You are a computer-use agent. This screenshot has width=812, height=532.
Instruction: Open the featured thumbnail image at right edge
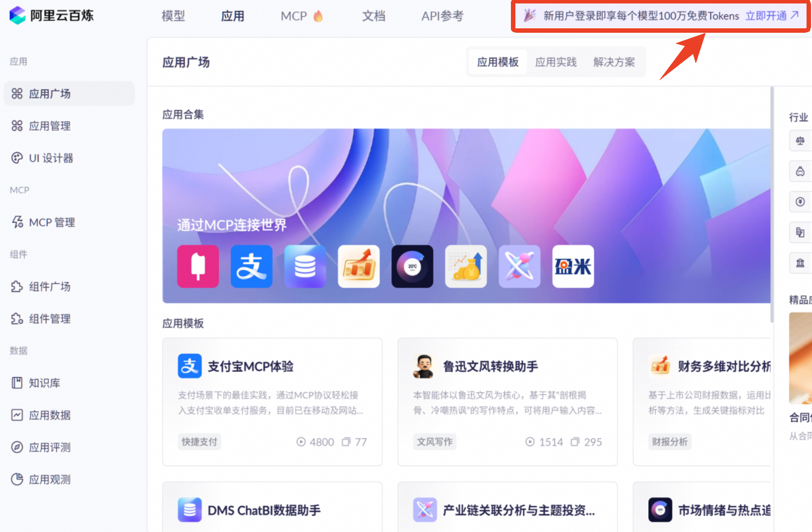801,358
